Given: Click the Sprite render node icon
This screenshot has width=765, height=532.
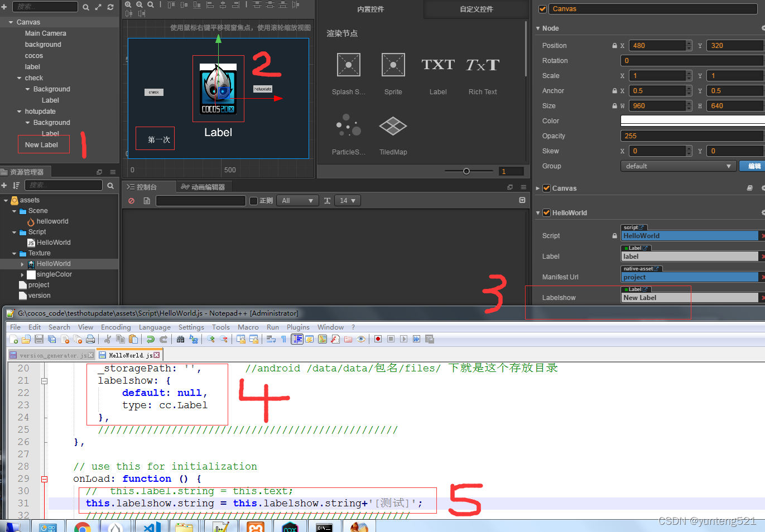Looking at the screenshot, I should tap(393, 65).
